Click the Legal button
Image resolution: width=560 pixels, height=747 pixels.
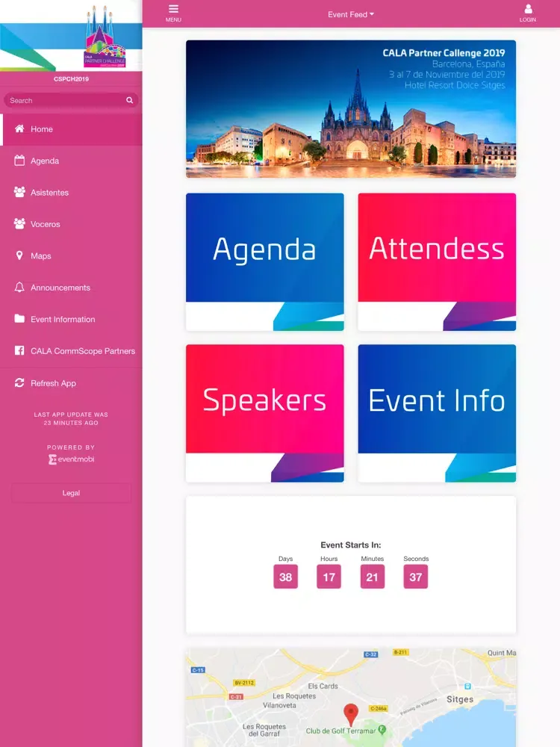[x=71, y=493]
